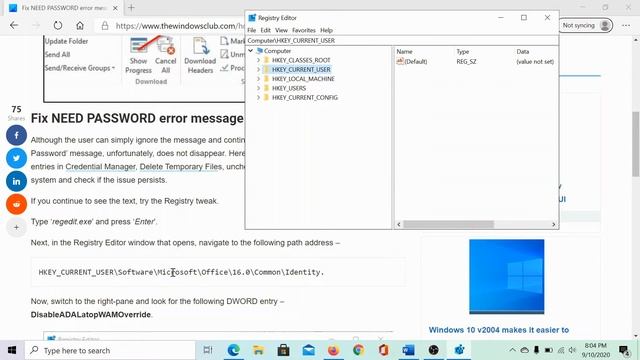Viewport: 640px width, 360px height.
Task: Expand HKEY_LOCAL_MACHINE key
Action: [258, 79]
